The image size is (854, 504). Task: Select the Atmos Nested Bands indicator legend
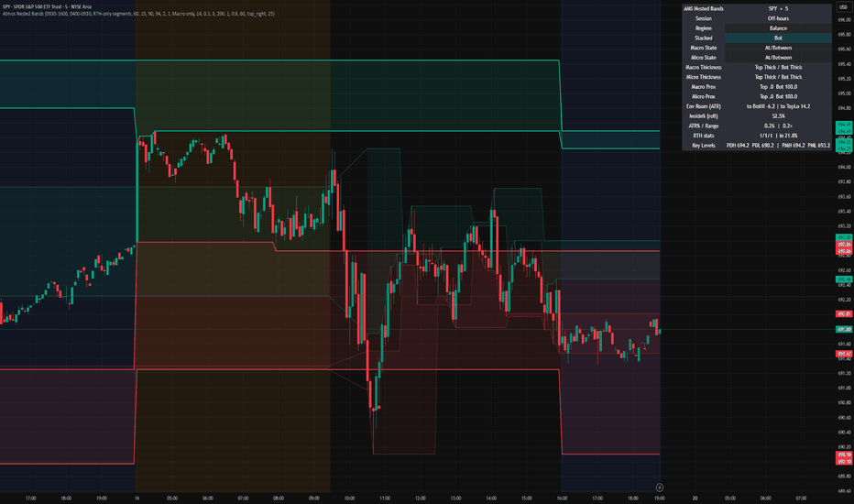[x=138, y=14]
